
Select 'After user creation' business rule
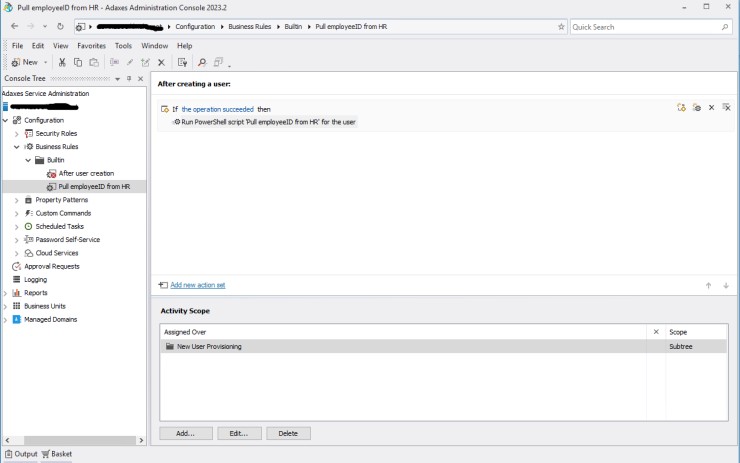(x=86, y=173)
